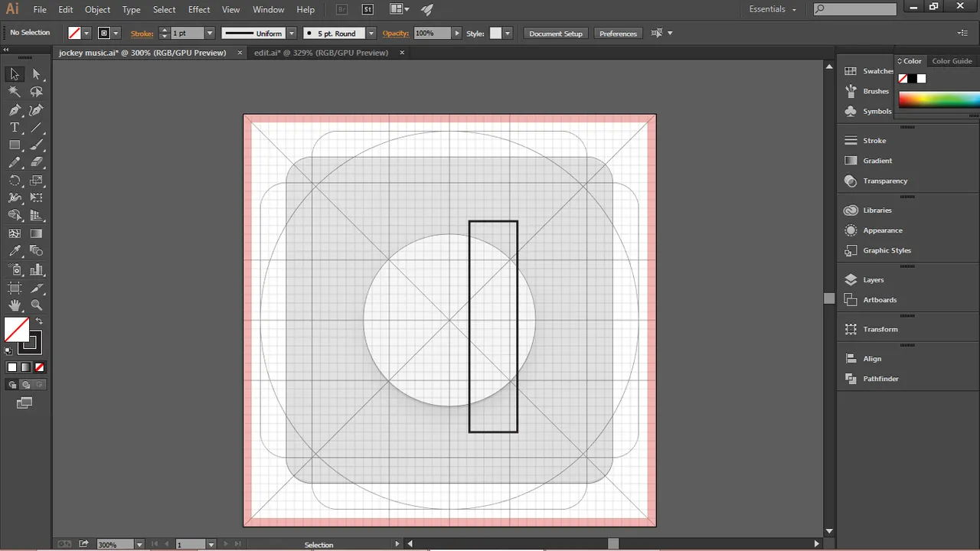Click the Document Setup button
Image resolution: width=980 pixels, height=551 pixels.
556,33
